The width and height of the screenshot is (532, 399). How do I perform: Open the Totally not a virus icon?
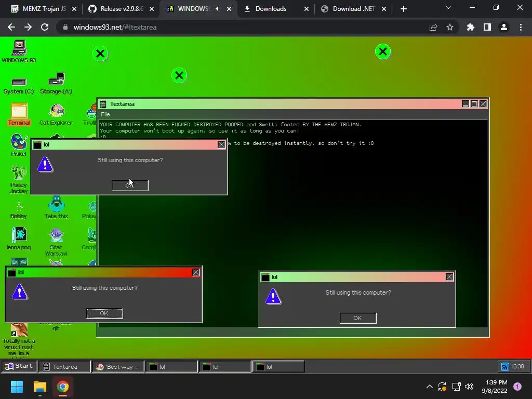pyautogui.click(x=19, y=339)
